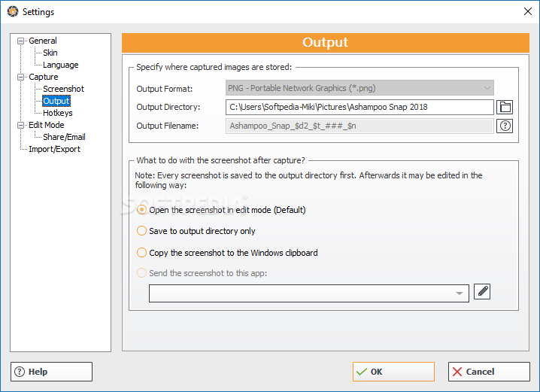Open the Output Format dropdown

[359, 88]
